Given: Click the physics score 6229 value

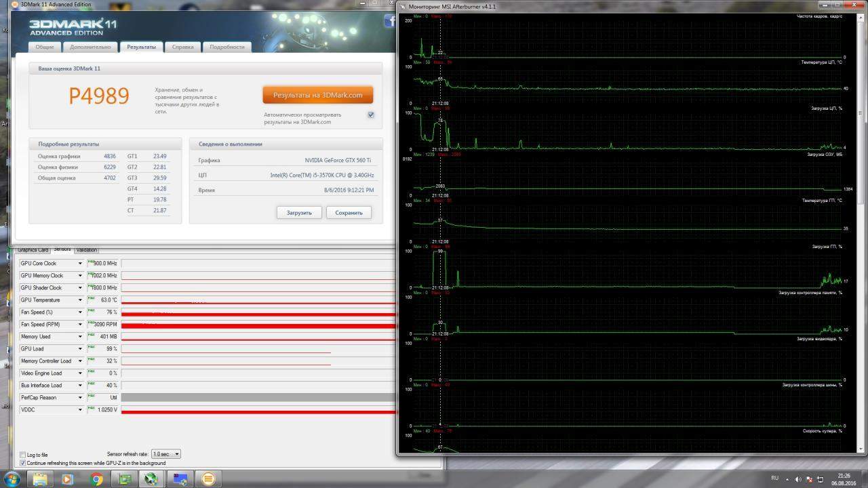Looking at the screenshot, I should click(110, 167).
